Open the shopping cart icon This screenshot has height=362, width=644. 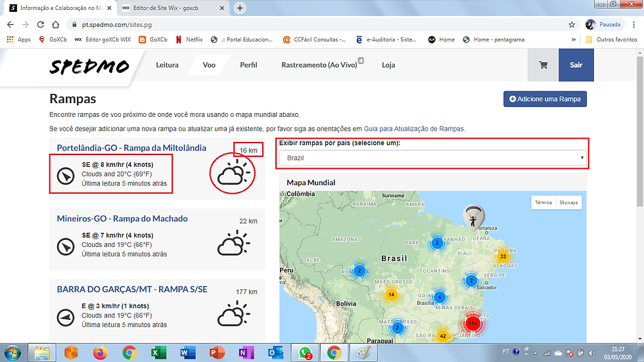543,65
